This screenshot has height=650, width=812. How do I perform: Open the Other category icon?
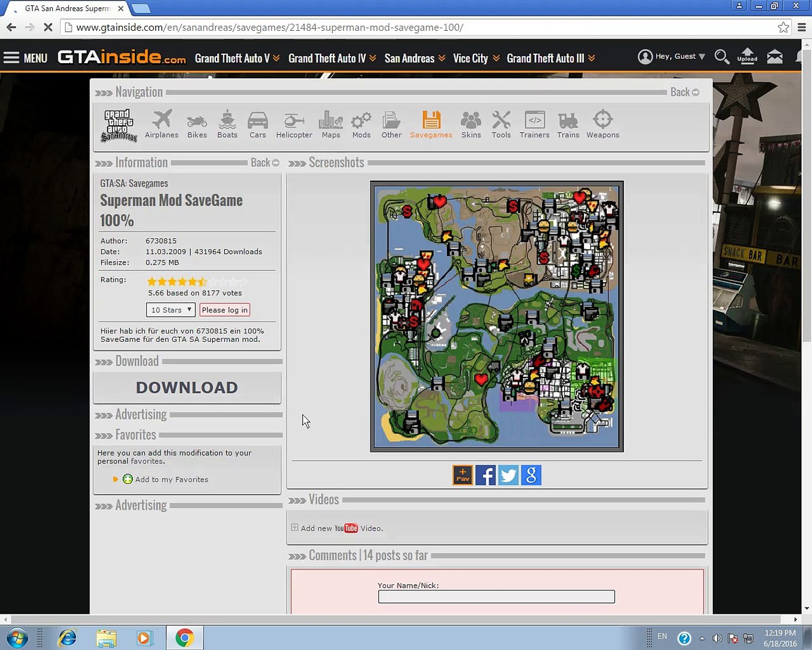pyautogui.click(x=392, y=125)
